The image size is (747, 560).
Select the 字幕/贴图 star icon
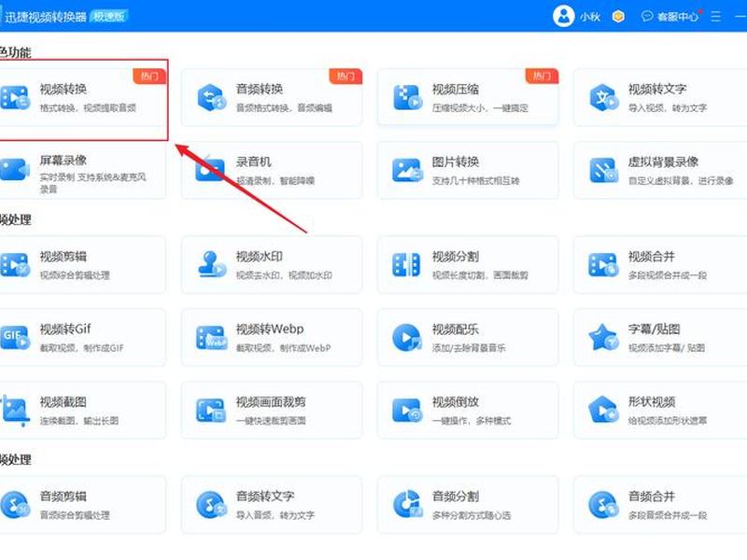point(603,337)
